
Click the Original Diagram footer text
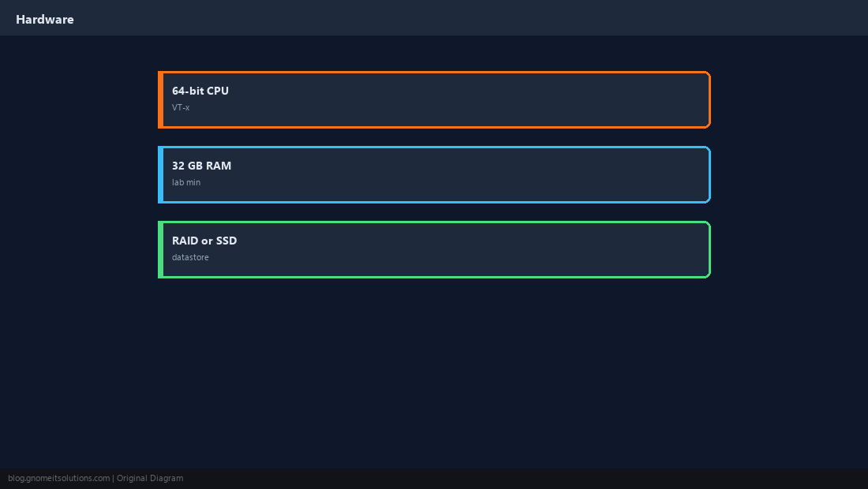coord(150,479)
